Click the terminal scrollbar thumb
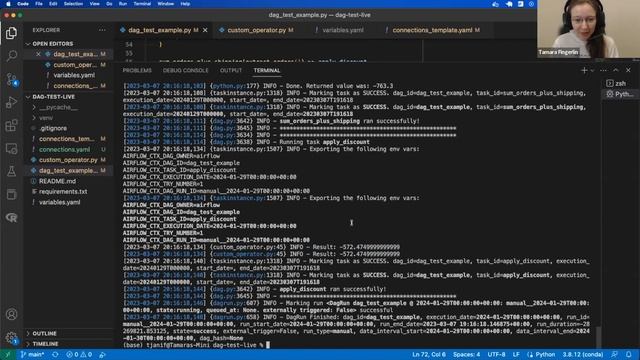 point(599,337)
